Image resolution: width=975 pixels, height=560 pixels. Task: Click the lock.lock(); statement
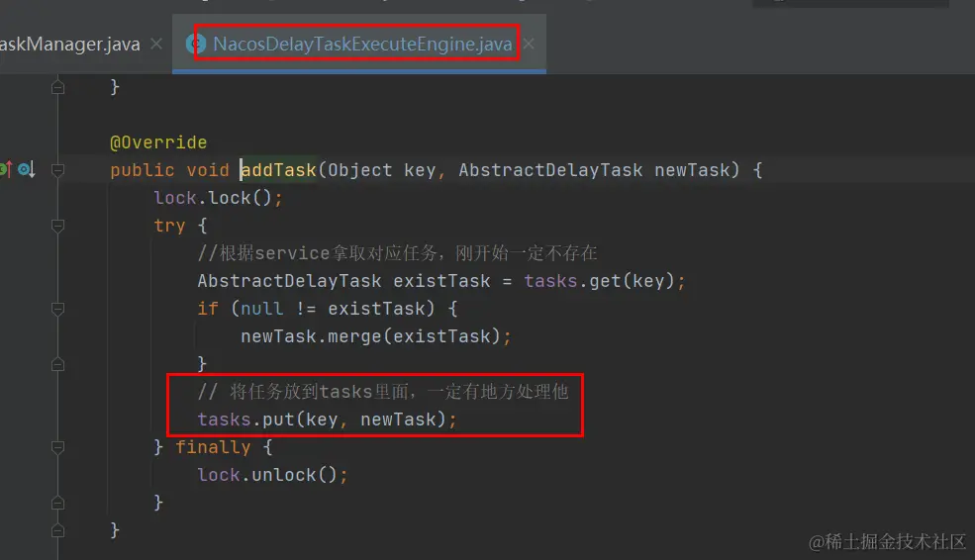(218, 198)
